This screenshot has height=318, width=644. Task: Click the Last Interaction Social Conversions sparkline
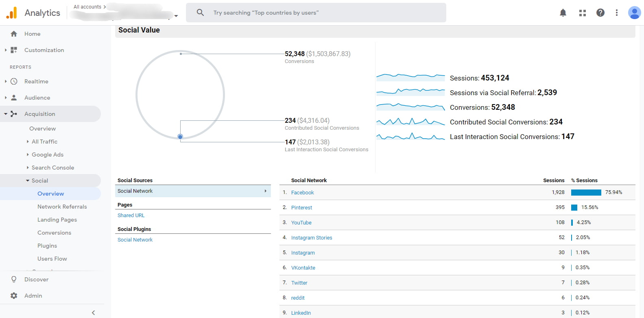410,136
